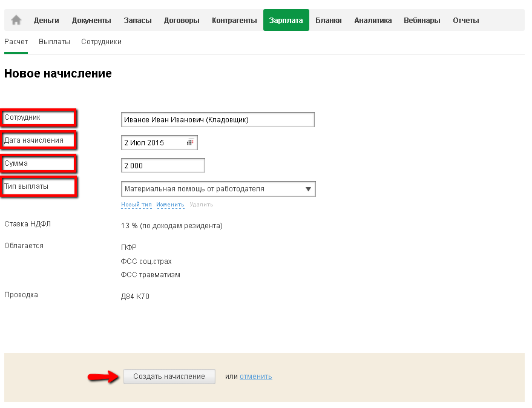This screenshot has height=408, width=532.
Task: Click the Новое начисление heading
Action: point(58,73)
